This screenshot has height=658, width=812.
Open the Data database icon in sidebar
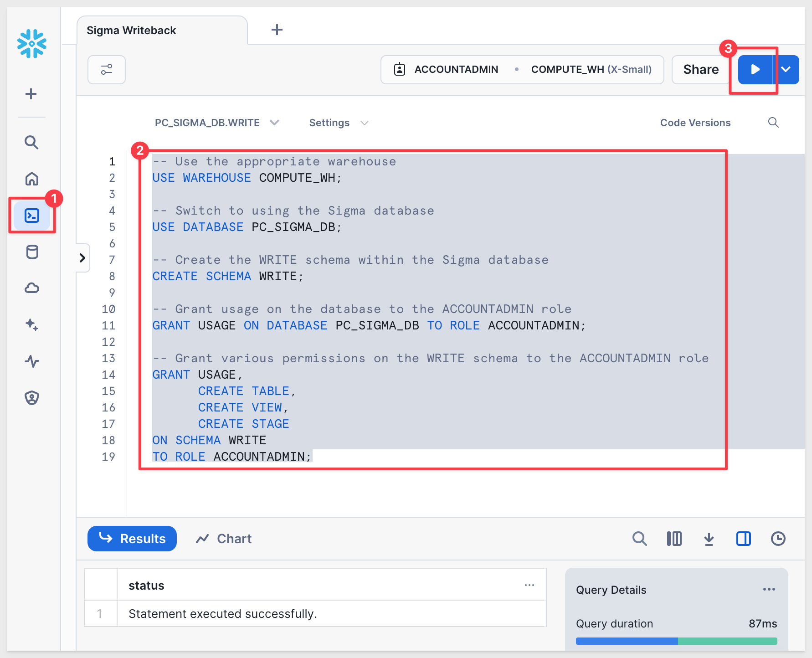[x=32, y=252]
